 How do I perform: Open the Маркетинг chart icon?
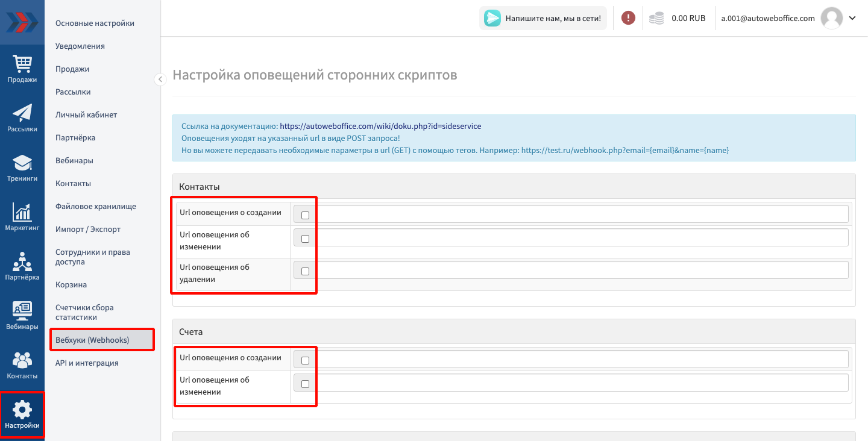click(22, 212)
